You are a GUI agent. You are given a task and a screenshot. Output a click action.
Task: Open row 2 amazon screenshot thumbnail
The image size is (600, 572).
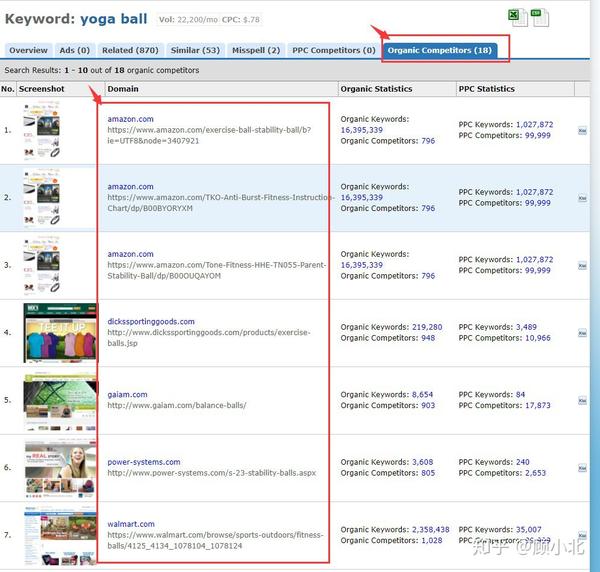tap(42, 197)
